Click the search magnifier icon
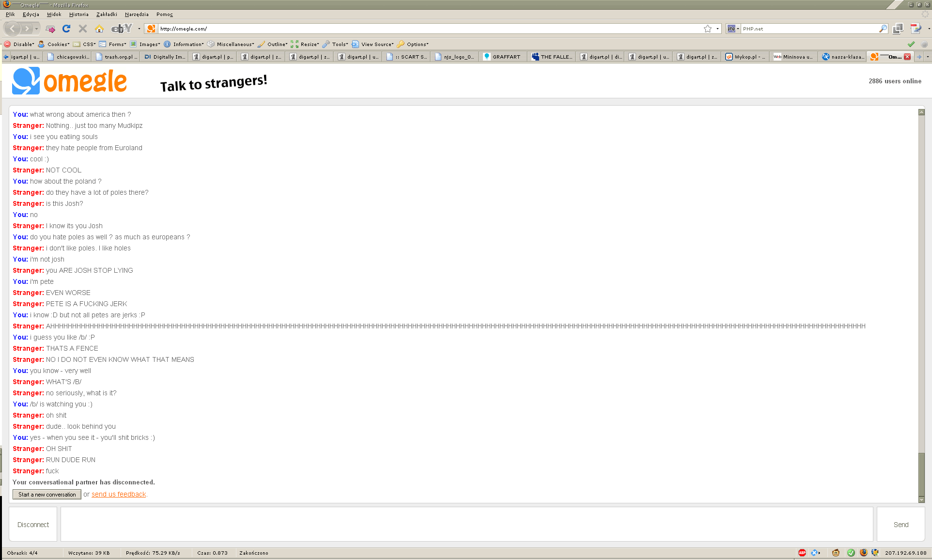932x560 pixels. pos(883,29)
